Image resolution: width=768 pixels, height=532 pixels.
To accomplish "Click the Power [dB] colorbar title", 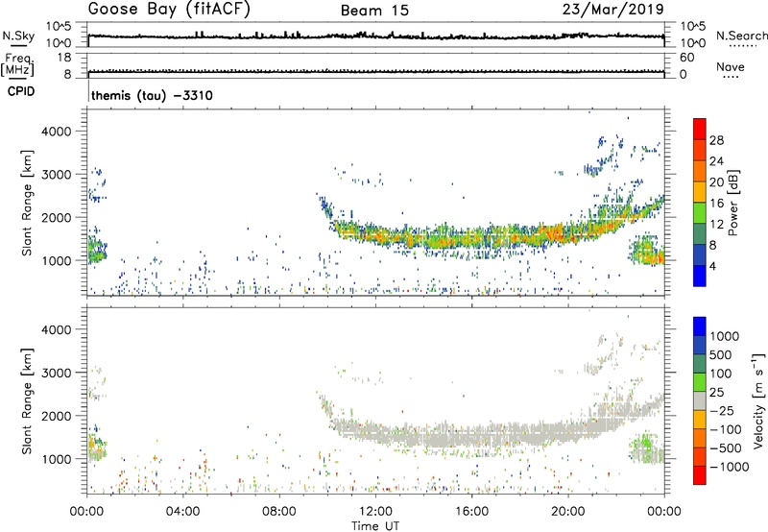I will [x=732, y=203].
